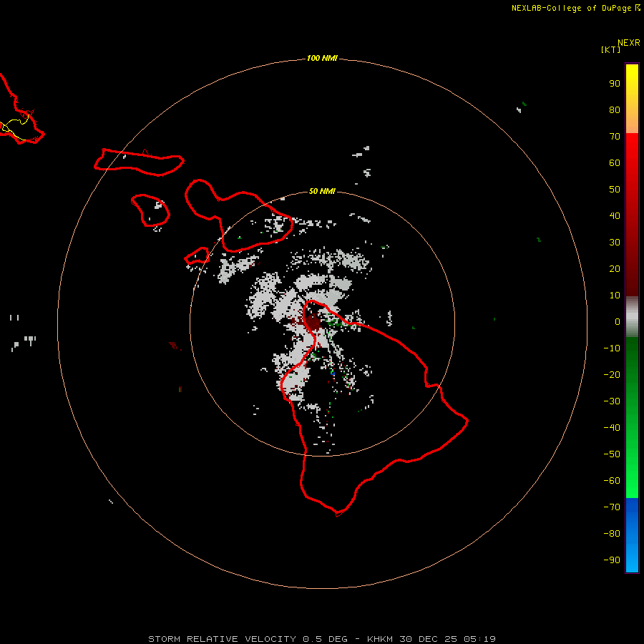This screenshot has width=644, height=644.
Task: Click the [KT] units label
Action: [611, 49]
